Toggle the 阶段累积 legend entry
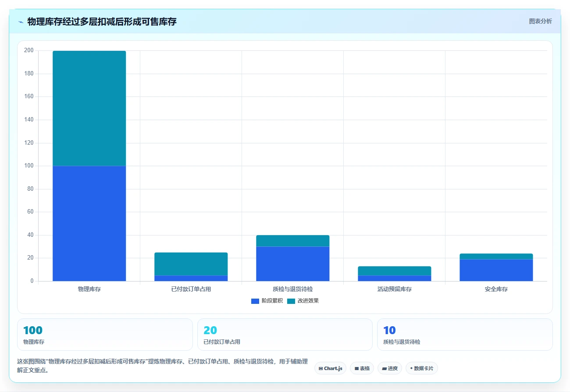This screenshot has height=392, width=570. tap(267, 301)
